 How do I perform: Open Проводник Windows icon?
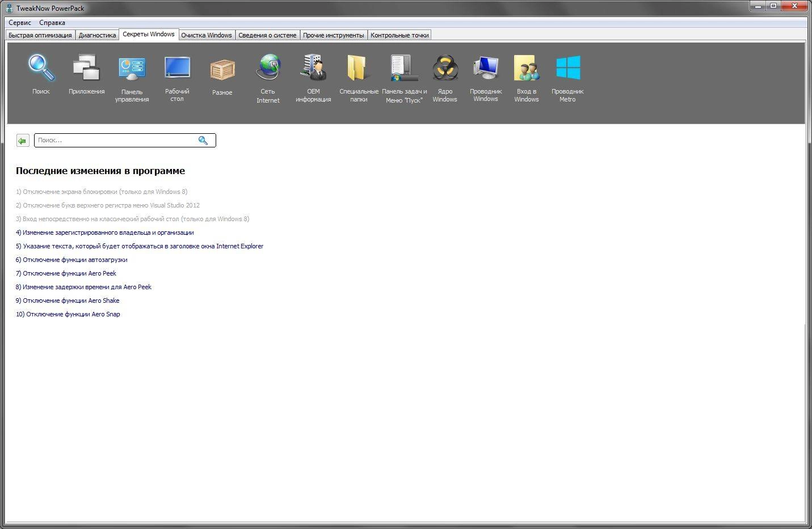pos(486,68)
